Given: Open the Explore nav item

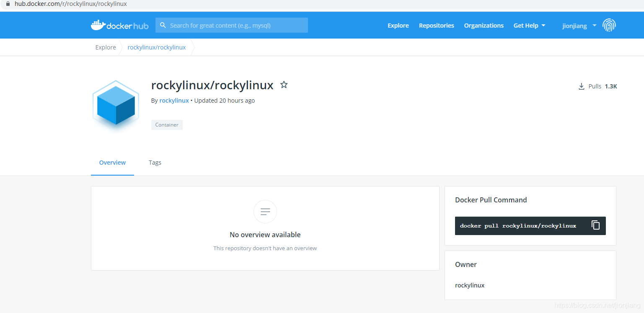Looking at the screenshot, I should (x=398, y=26).
